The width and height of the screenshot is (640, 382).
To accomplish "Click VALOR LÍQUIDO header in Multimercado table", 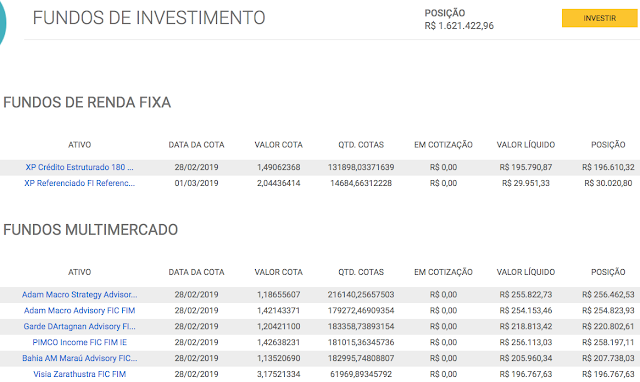I will pos(526,272).
